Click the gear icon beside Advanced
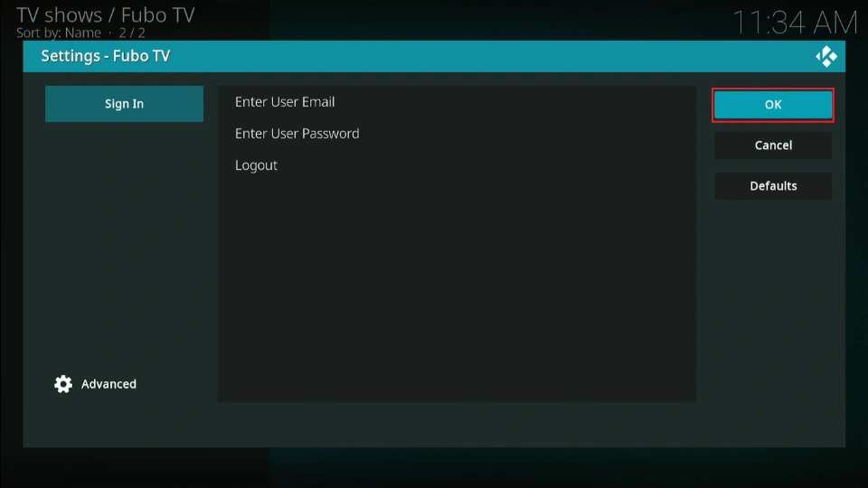Image resolution: width=868 pixels, height=488 pixels. 63,384
